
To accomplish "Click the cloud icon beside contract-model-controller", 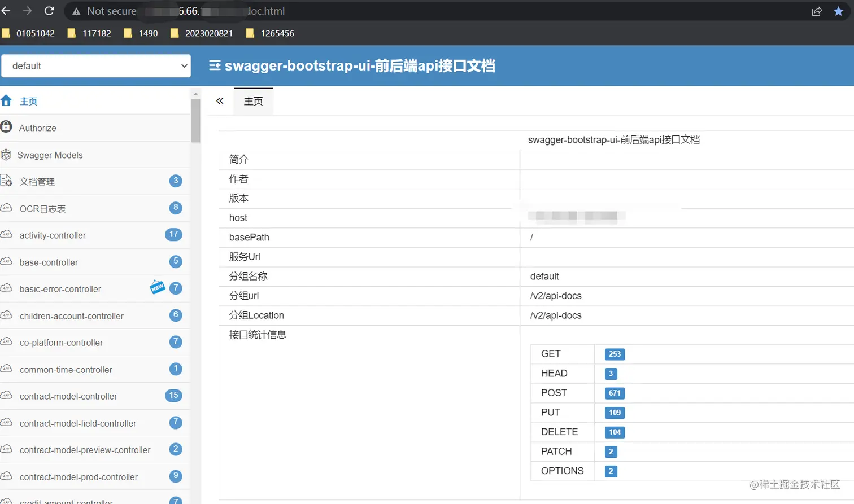I will tap(6, 395).
